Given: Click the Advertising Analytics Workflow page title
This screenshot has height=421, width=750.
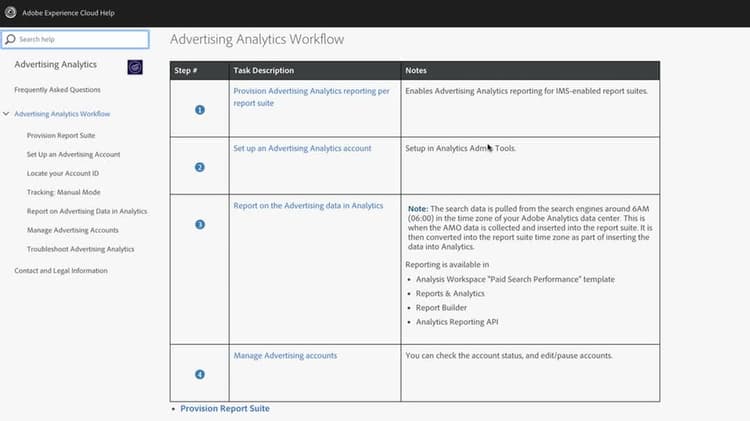Looking at the screenshot, I should [257, 39].
